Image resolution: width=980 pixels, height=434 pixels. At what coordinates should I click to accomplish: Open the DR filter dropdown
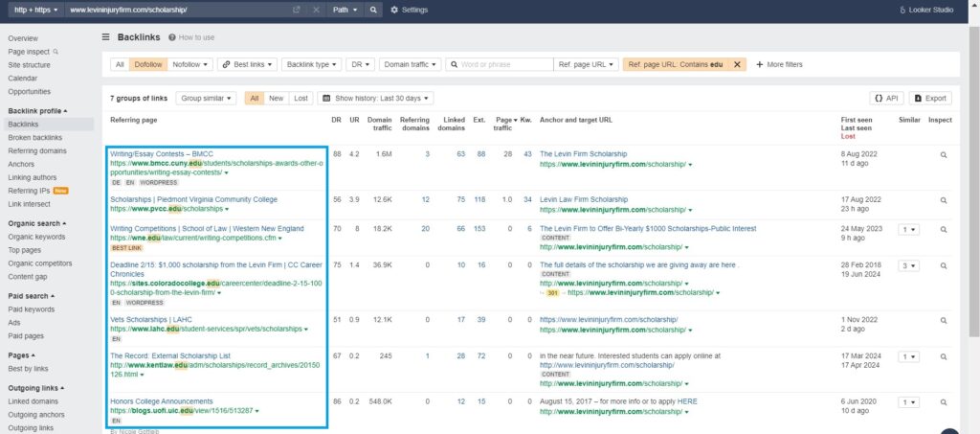(x=360, y=64)
